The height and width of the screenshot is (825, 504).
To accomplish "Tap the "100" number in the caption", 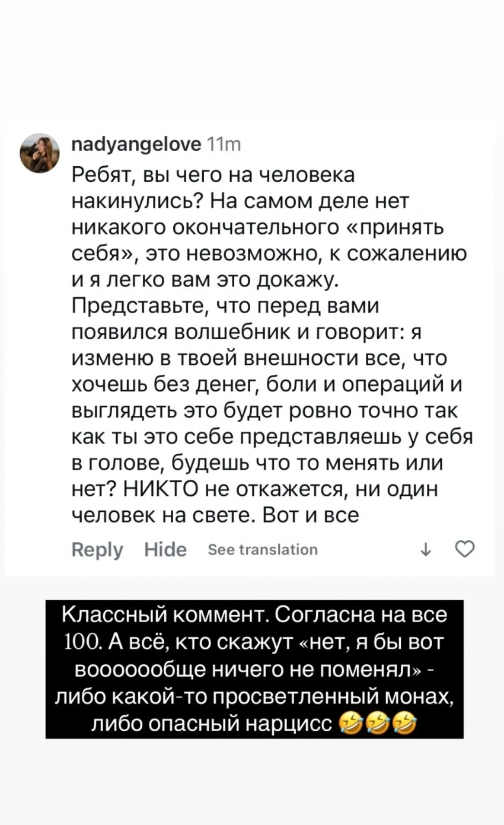I will click(79, 642).
